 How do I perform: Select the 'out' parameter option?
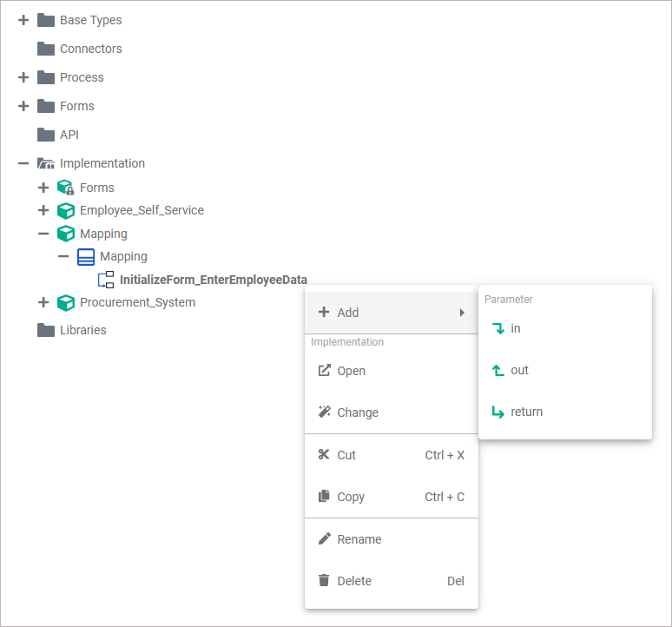[x=519, y=370]
